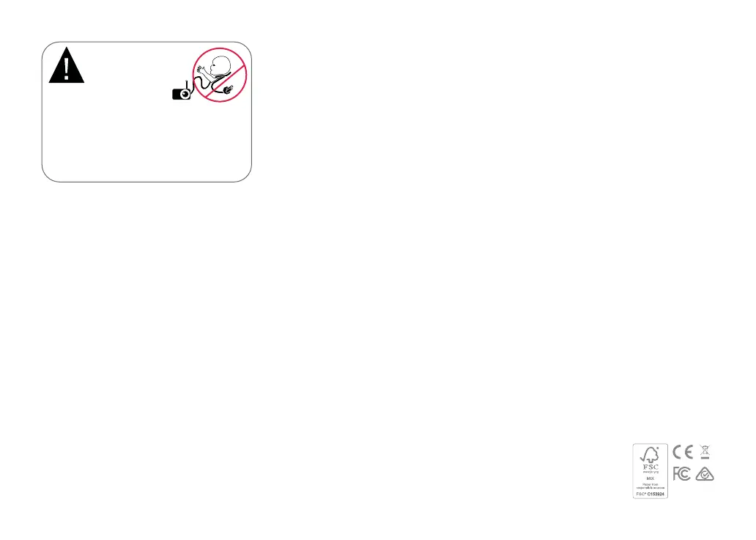Select the crossed-out wheelie bin WEEE symbol

click(705, 452)
